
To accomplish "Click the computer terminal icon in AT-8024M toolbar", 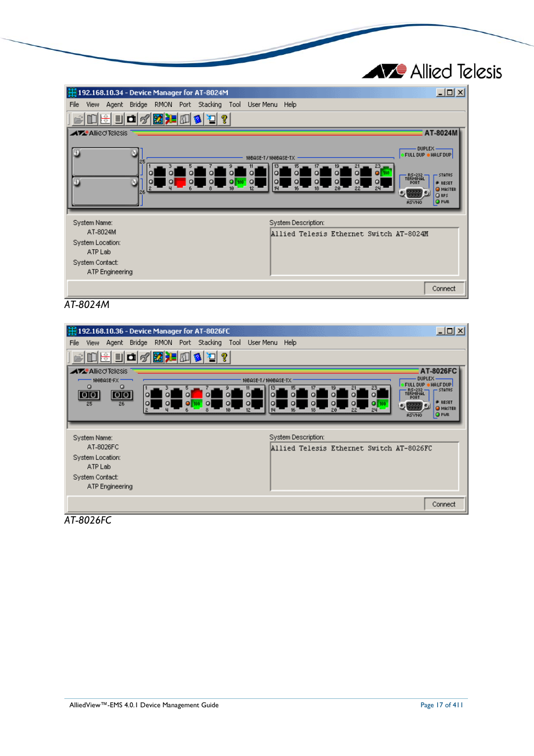I will [x=211, y=119].
